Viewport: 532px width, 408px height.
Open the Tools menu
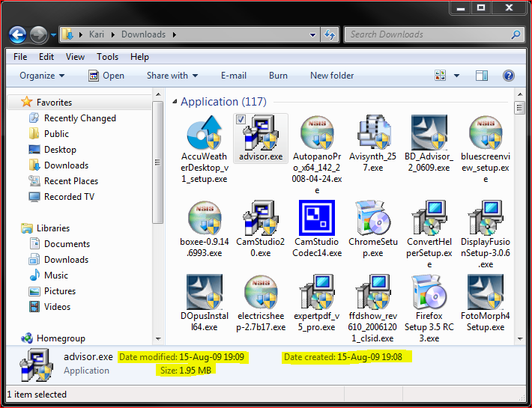[x=108, y=57]
